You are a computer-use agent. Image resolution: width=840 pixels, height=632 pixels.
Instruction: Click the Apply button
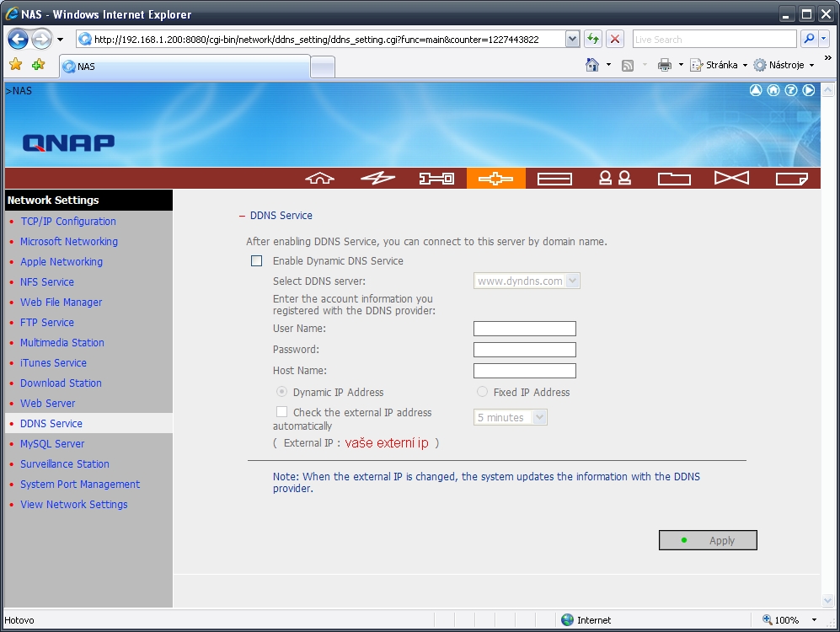pos(708,540)
